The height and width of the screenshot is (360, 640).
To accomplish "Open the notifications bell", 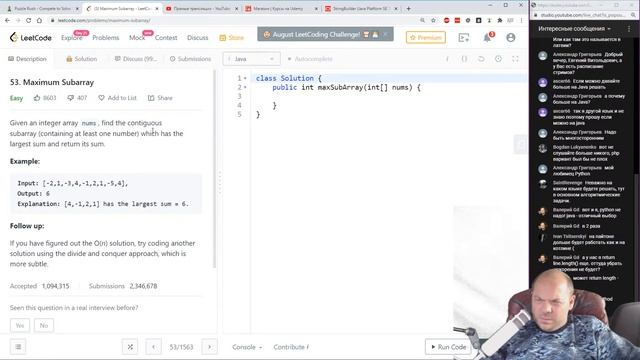I will point(487,38).
